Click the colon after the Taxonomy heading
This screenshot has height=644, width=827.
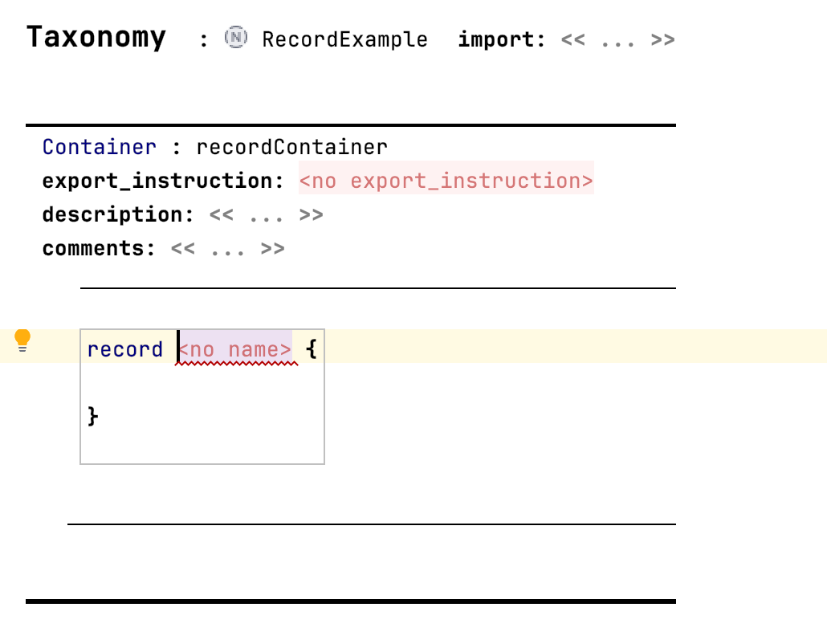click(x=204, y=39)
